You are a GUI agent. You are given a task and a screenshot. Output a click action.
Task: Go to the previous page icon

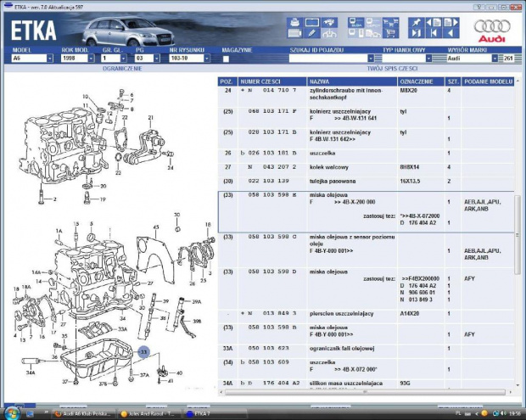434,22
